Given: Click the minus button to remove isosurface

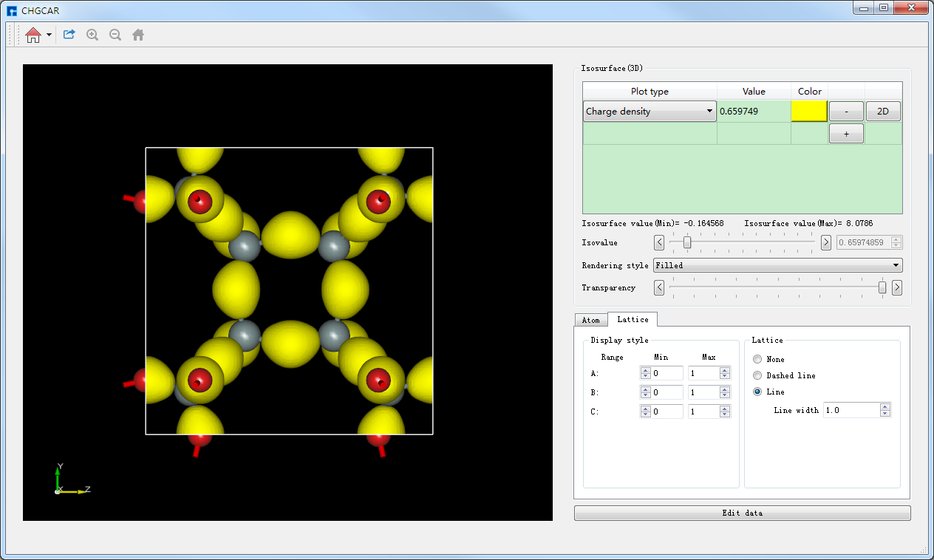Looking at the screenshot, I should tap(845, 111).
